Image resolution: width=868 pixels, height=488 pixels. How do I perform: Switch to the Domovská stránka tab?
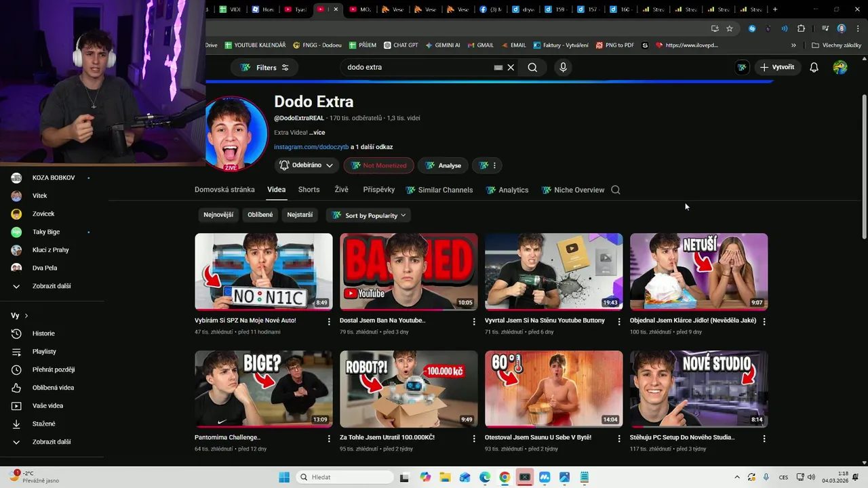(x=224, y=190)
